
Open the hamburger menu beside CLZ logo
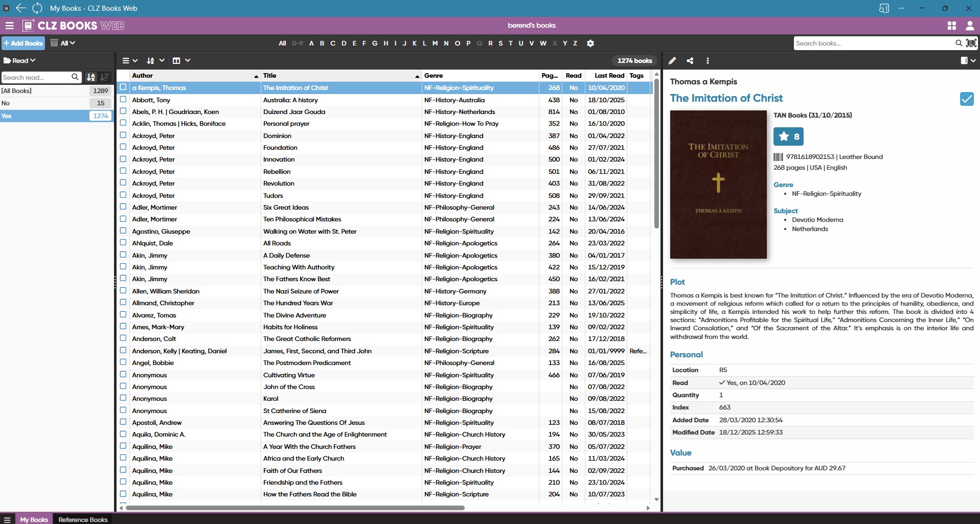9,26
